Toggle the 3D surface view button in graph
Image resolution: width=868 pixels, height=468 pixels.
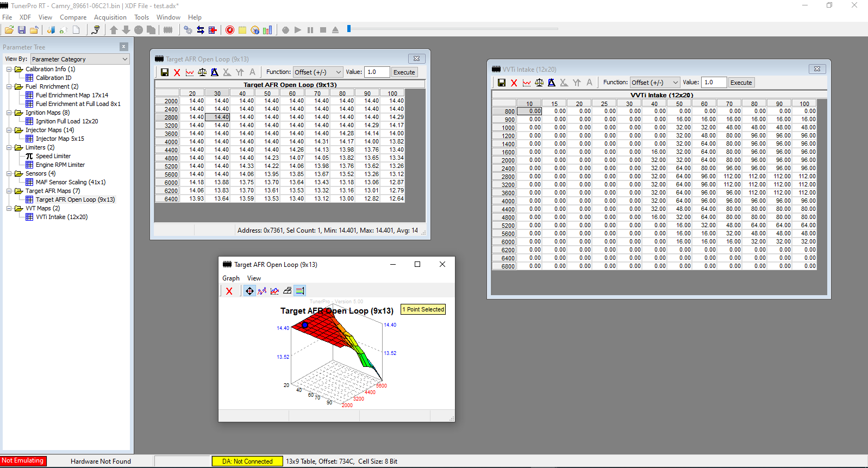[287, 291]
